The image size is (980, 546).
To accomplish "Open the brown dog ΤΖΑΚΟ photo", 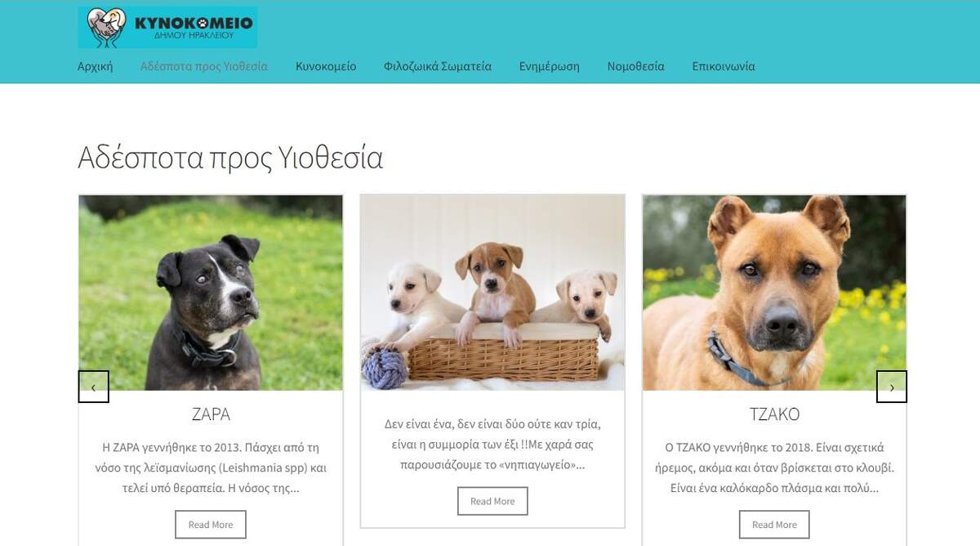I will (774, 293).
